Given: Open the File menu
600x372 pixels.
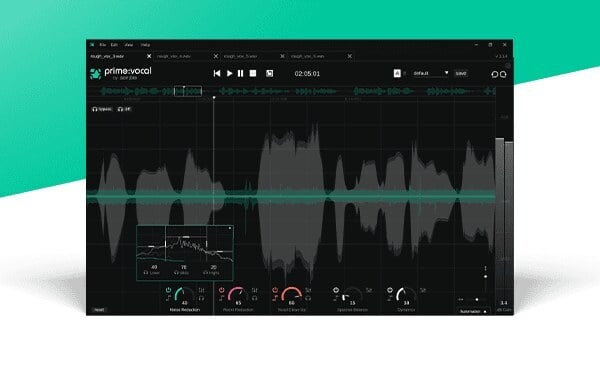Looking at the screenshot, I should click(x=103, y=45).
